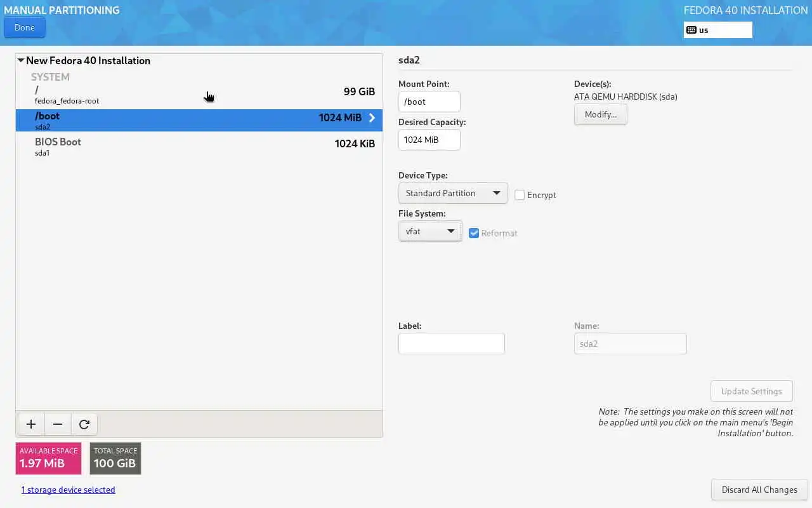Collapse the New Fedora 40 Installation section
The image size is (812, 508).
(21, 60)
